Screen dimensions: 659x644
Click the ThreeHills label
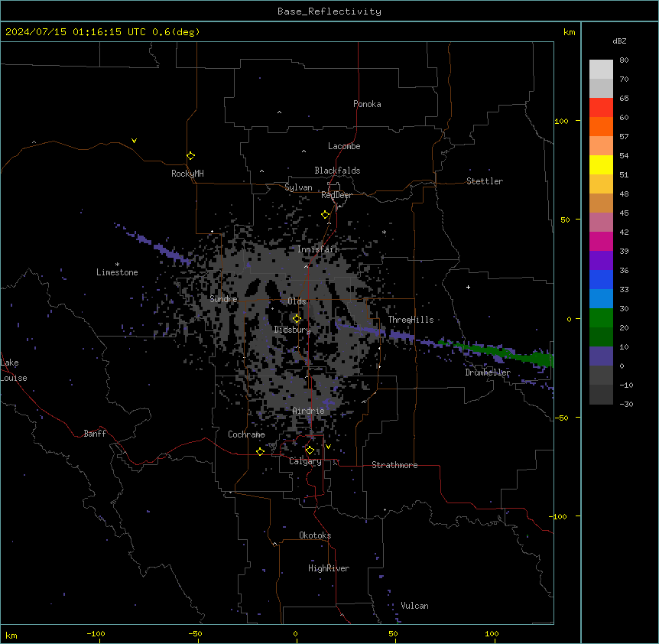pos(411,320)
